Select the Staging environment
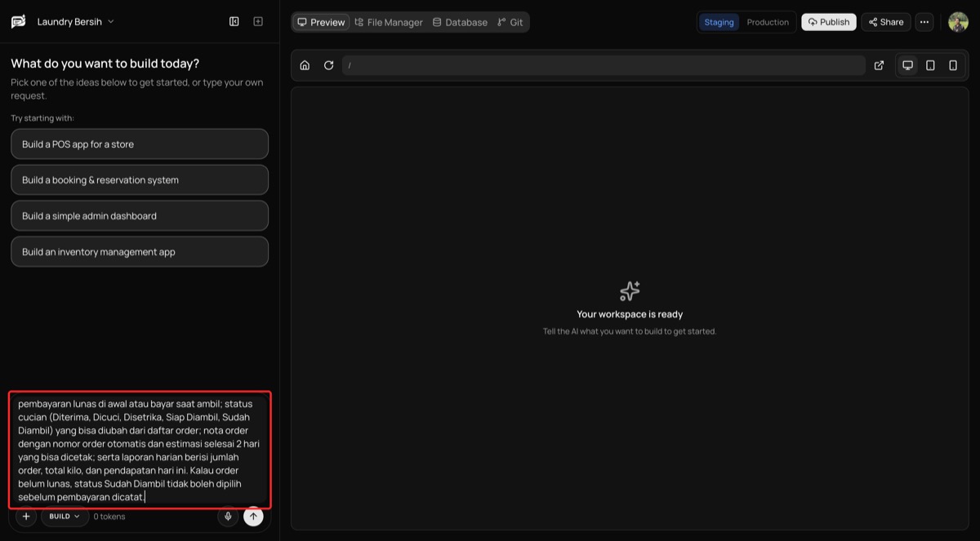The height and width of the screenshot is (541, 980). [x=719, y=22]
